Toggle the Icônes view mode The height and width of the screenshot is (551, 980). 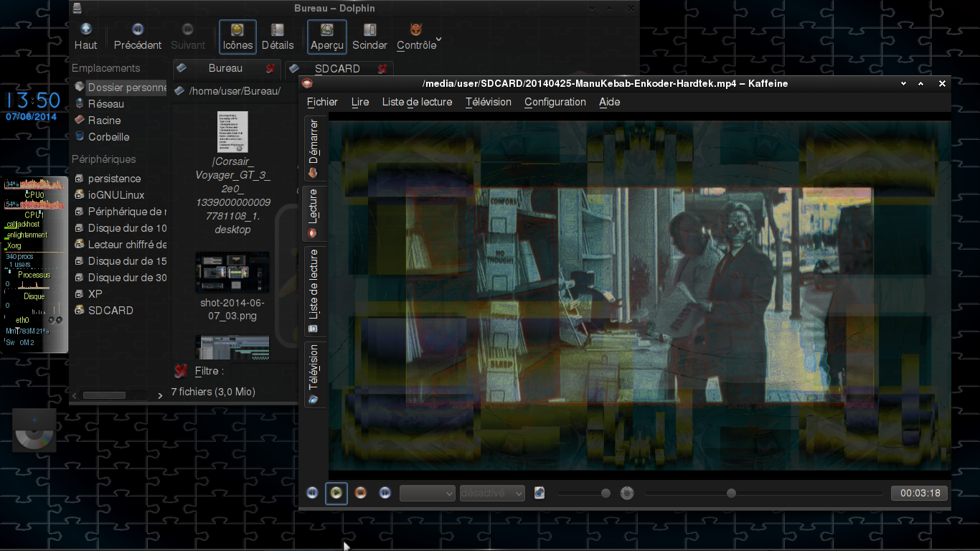[237, 37]
